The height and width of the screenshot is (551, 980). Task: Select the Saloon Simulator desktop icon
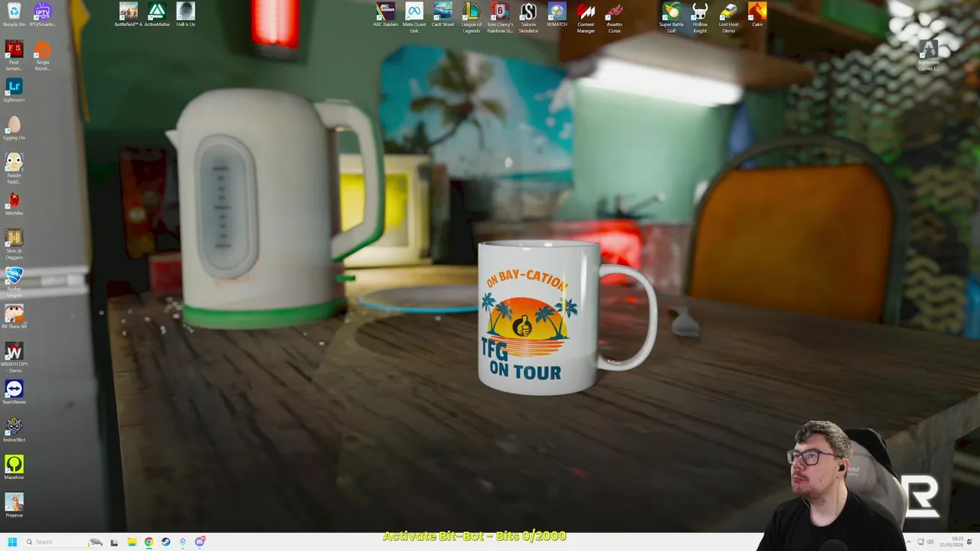click(x=528, y=18)
